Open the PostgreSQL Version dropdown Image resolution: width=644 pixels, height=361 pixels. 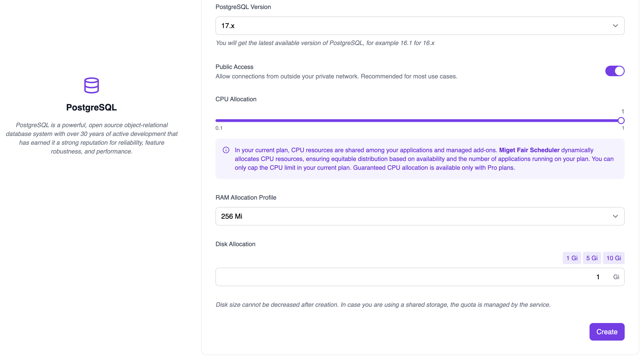pos(420,26)
